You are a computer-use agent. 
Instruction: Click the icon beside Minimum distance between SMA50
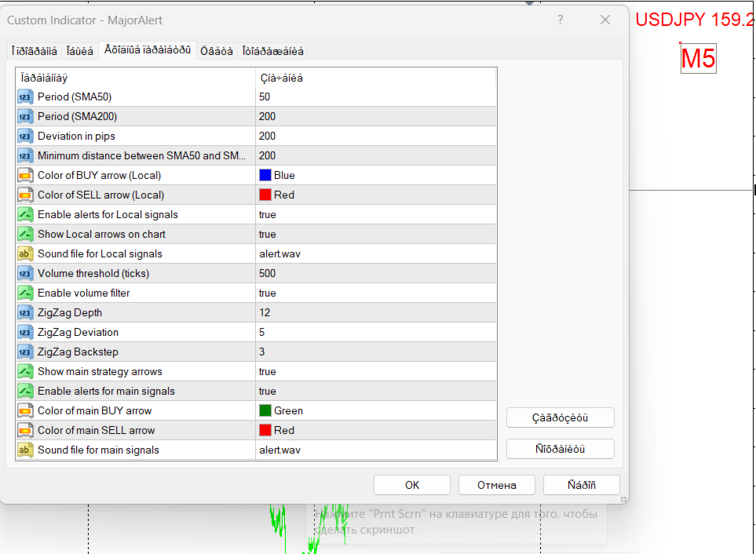[x=25, y=155]
